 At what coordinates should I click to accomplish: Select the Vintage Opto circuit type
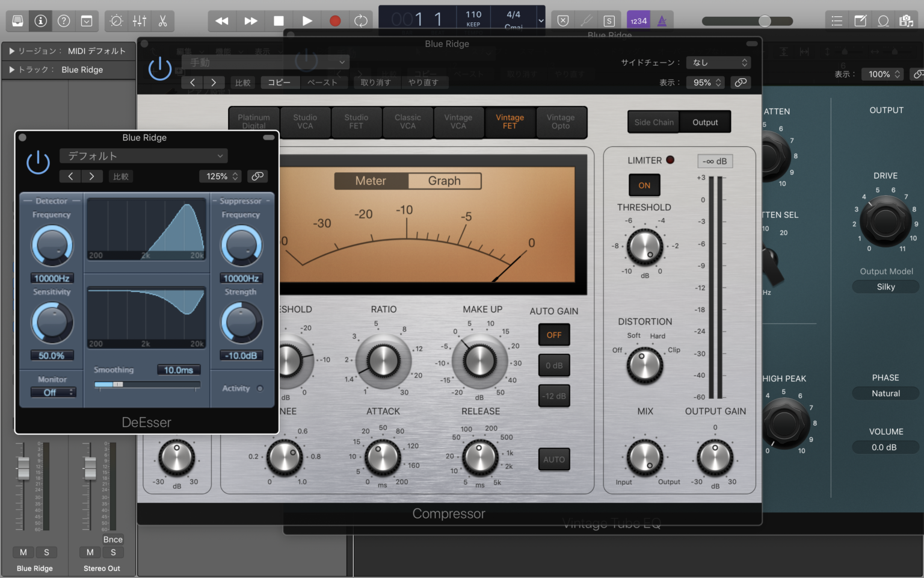tap(561, 122)
